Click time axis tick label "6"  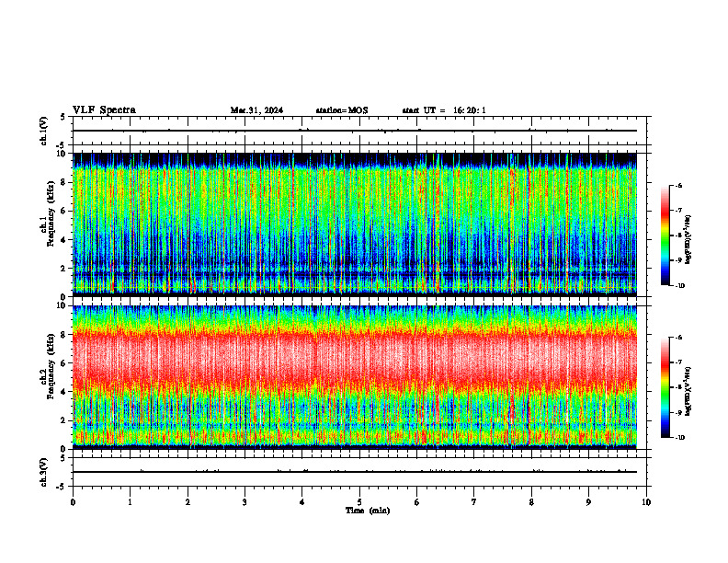coord(417,502)
